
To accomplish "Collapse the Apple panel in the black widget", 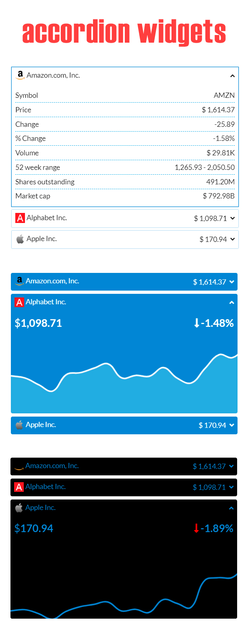I will tap(231, 508).
